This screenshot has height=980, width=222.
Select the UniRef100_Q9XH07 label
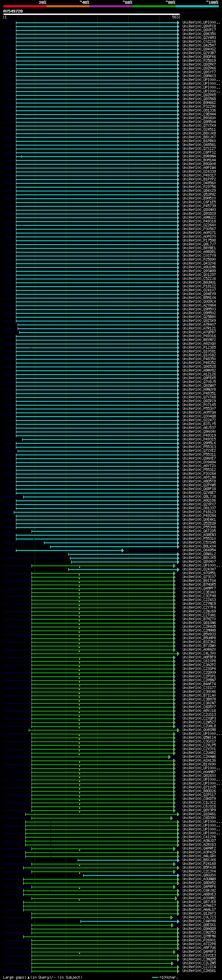[199, 562]
